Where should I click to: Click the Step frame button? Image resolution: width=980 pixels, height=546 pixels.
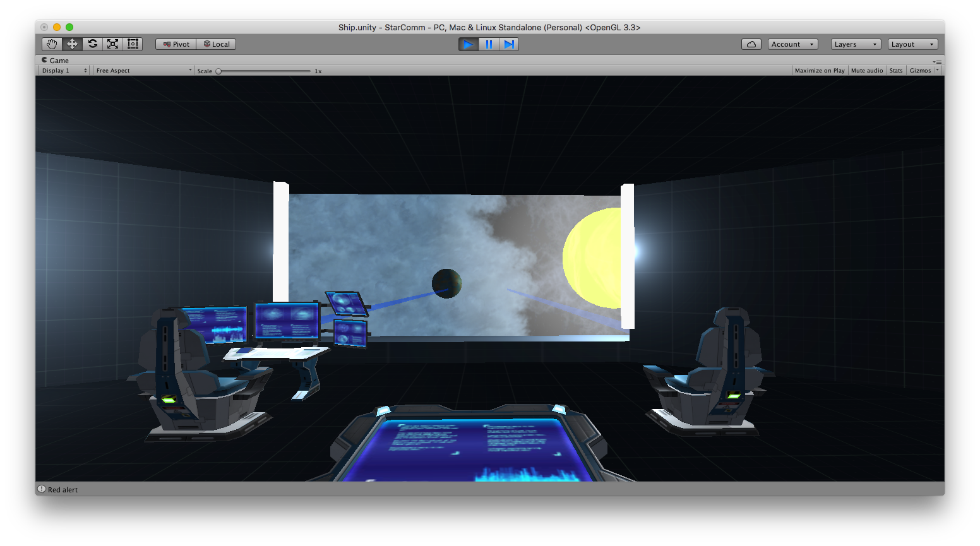tap(509, 44)
